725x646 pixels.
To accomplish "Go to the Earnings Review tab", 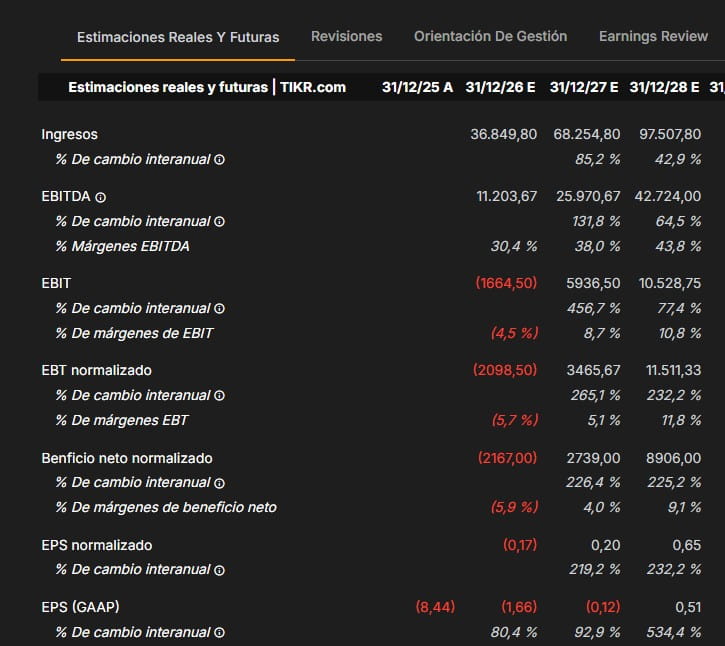I will point(653,36).
